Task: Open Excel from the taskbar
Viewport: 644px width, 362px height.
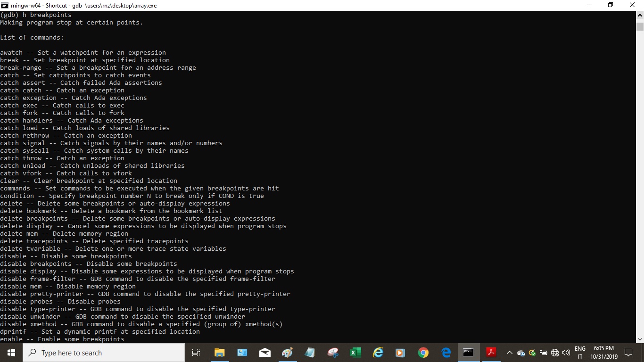Action: pyautogui.click(x=355, y=353)
